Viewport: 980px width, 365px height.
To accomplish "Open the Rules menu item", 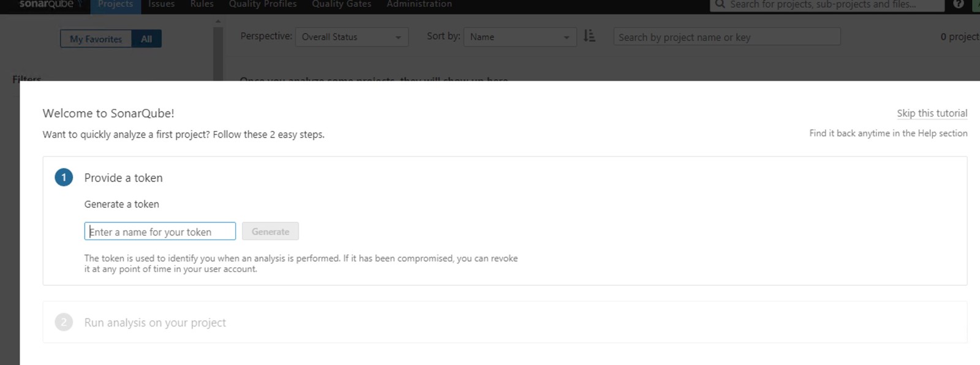I will (x=202, y=4).
